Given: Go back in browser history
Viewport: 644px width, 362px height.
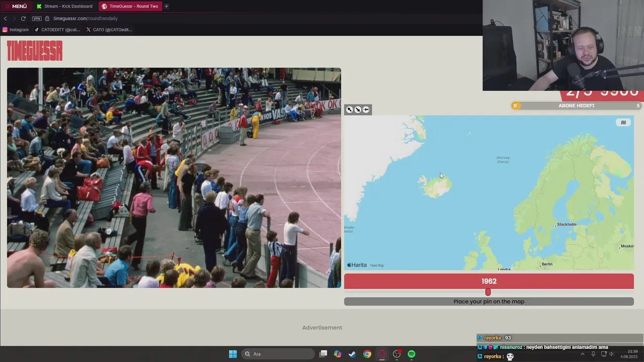Looking at the screenshot, I should pos(6,19).
